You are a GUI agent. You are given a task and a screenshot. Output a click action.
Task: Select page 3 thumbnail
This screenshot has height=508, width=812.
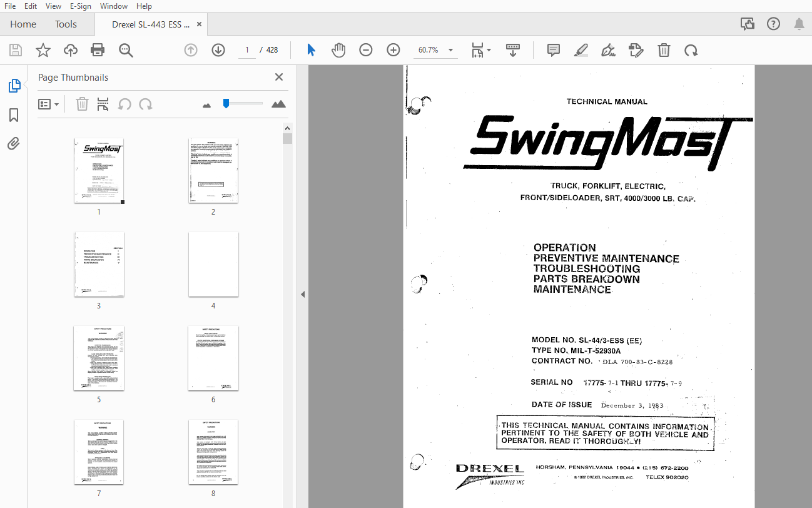(x=99, y=264)
